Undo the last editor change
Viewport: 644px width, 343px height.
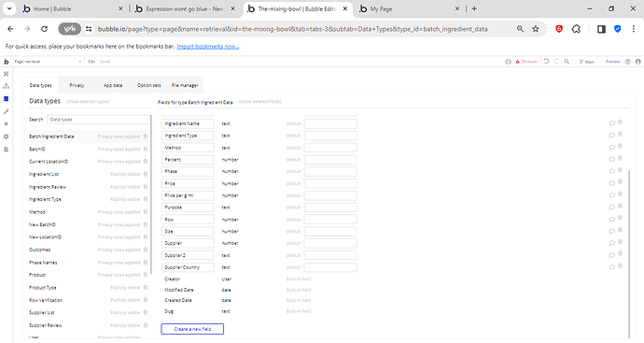coord(546,62)
